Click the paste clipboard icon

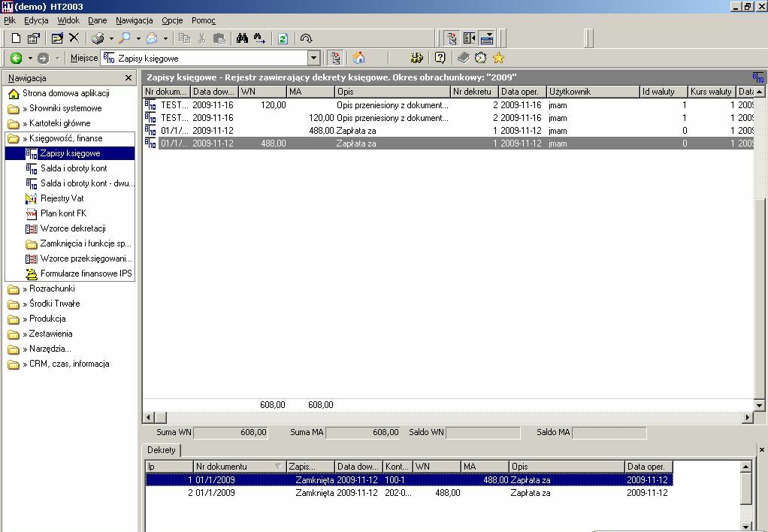pyautogui.click(x=219, y=38)
